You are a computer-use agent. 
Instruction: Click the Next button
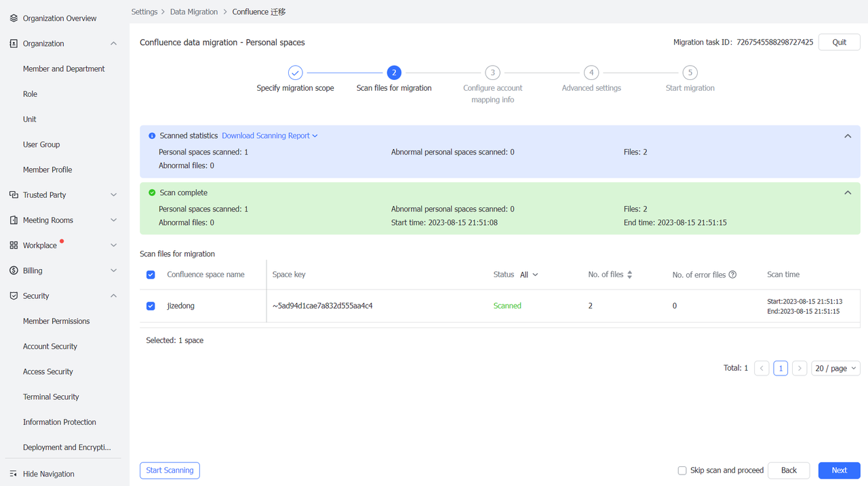click(840, 470)
